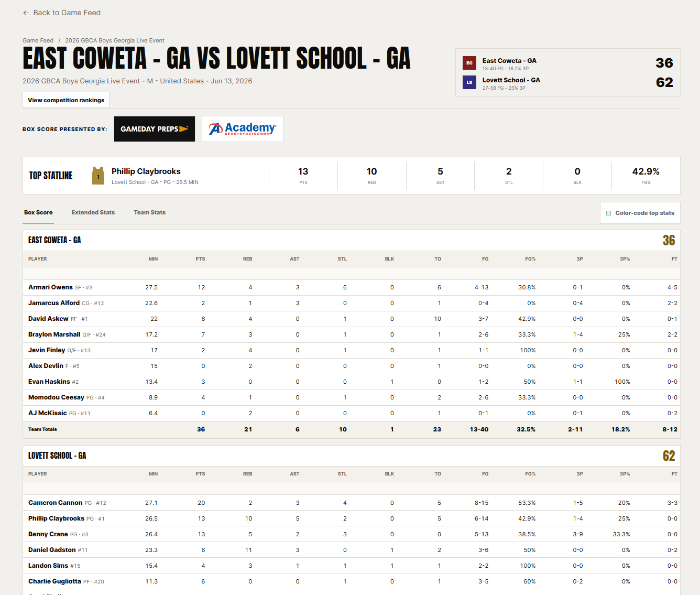
Task: Enable Color-code top stats checkbox
Action: coord(609,213)
